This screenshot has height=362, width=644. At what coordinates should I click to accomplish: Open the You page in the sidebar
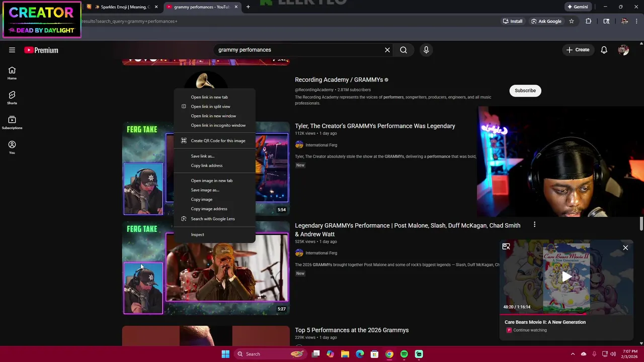12,147
